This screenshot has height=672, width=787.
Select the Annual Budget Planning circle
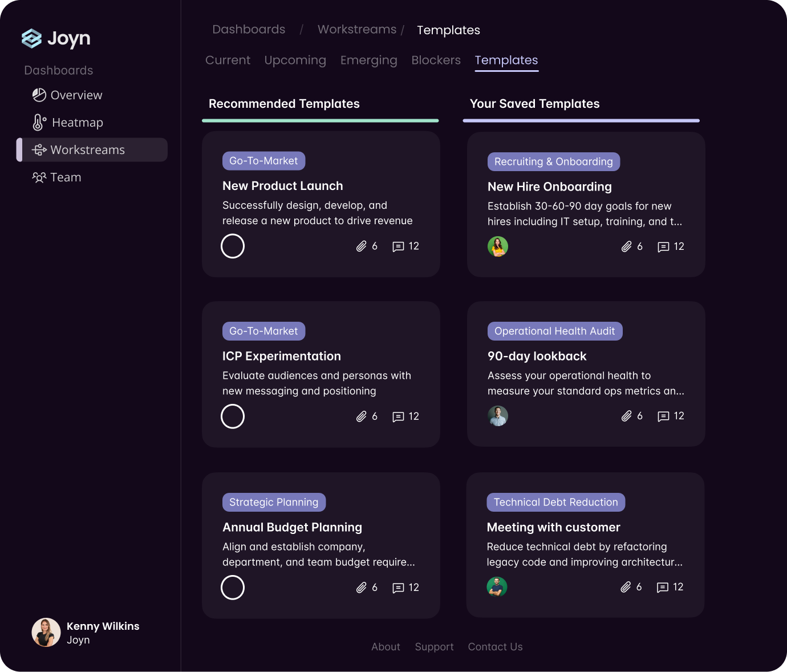tap(233, 588)
